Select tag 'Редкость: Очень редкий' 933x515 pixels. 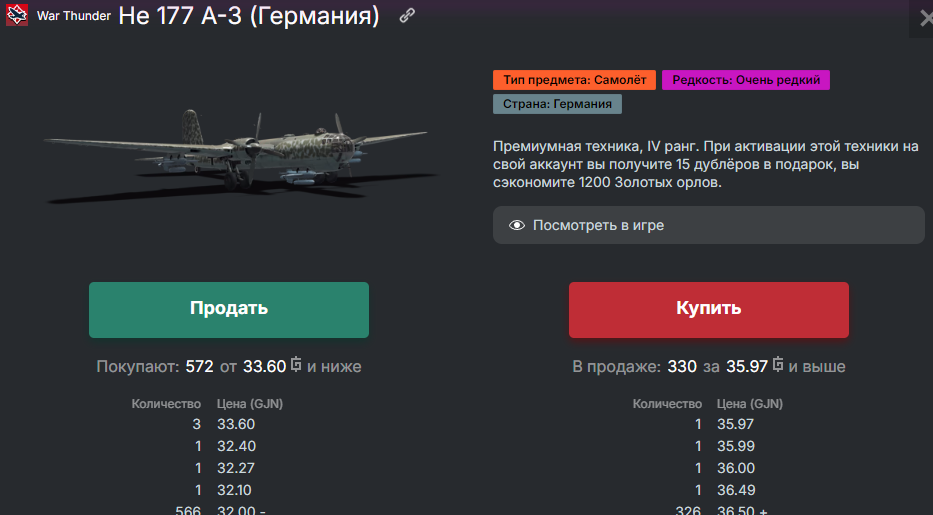(746, 80)
